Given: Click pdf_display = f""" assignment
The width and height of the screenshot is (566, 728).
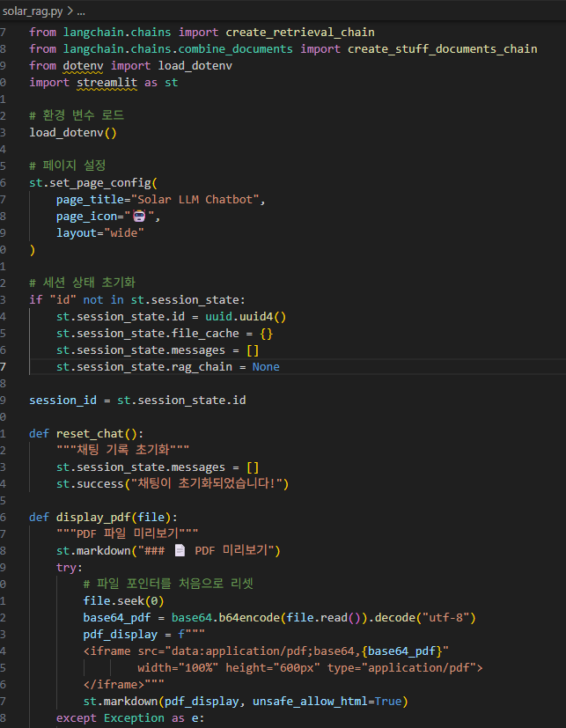Looking at the screenshot, I should pos(144,634).
